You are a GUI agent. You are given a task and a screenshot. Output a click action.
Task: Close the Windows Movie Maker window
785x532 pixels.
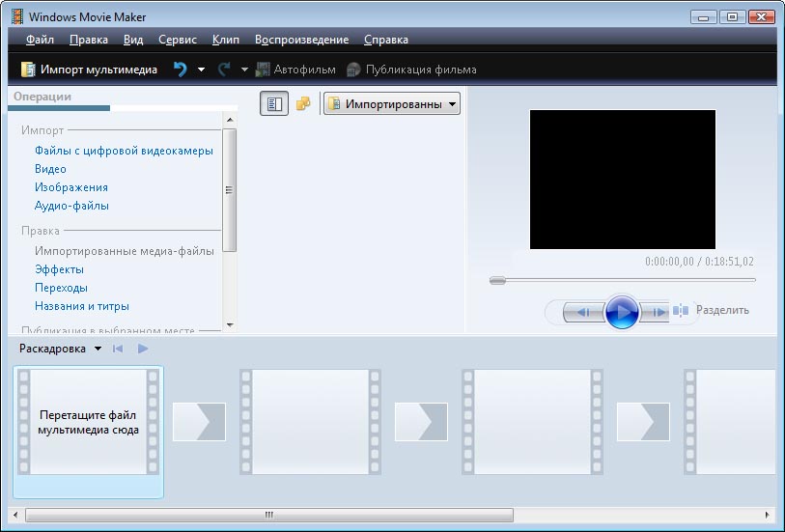click(762, 17)
